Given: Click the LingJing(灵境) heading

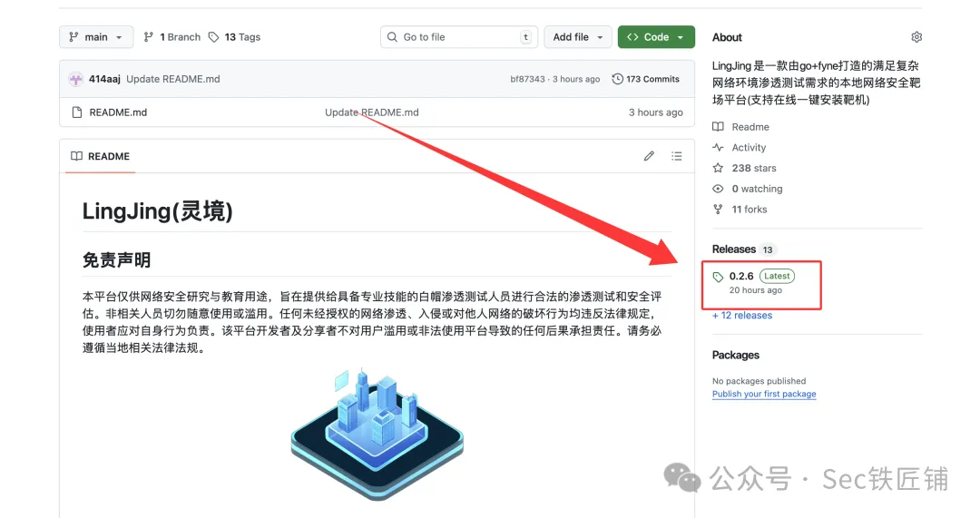Looking at the screenshot, I should (158, 211).
